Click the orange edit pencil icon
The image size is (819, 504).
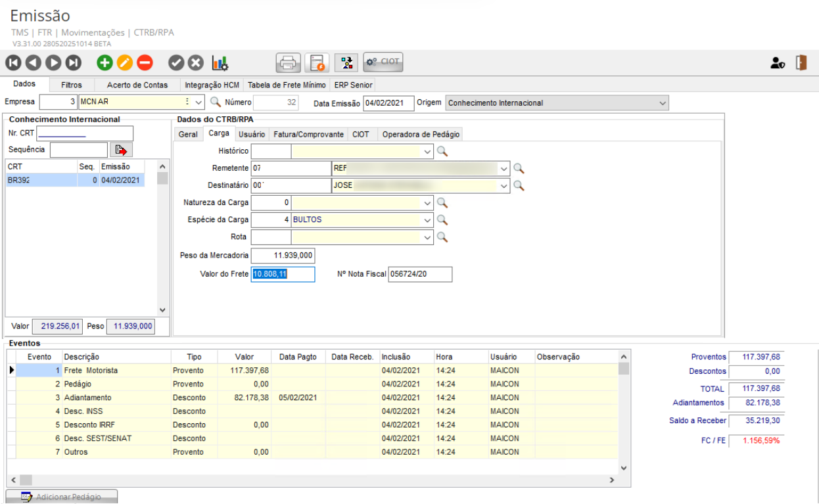125,63
